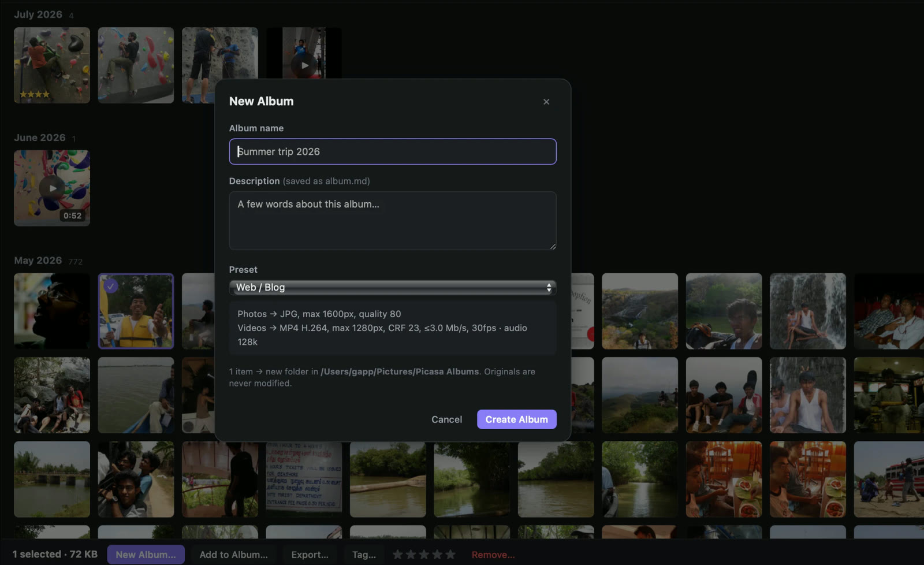Close the New Album dialog
The image size is (924, 565).
[546, 102]
